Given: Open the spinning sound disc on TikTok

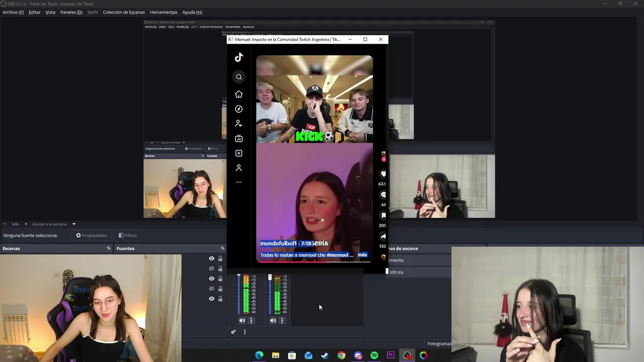Looking at the screenshot, I should [383, 257].
